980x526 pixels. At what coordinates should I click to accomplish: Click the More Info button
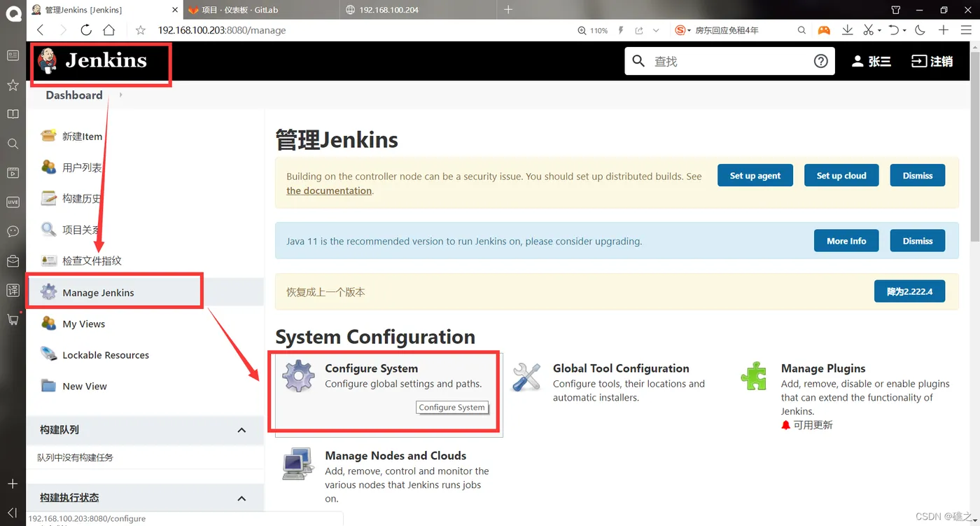[846, 240]
